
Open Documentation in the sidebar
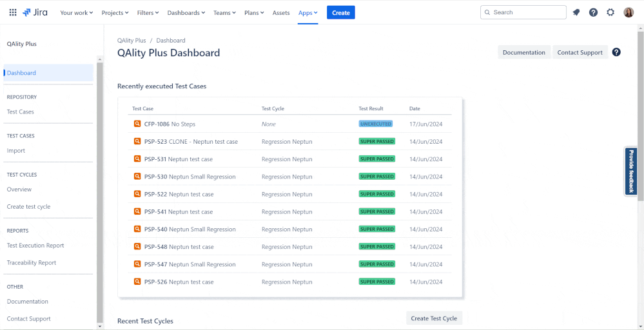point(28,301)
